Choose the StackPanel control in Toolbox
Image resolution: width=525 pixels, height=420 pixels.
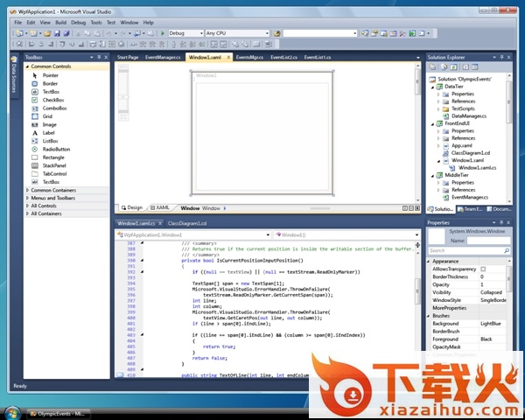tap(54, 165)
